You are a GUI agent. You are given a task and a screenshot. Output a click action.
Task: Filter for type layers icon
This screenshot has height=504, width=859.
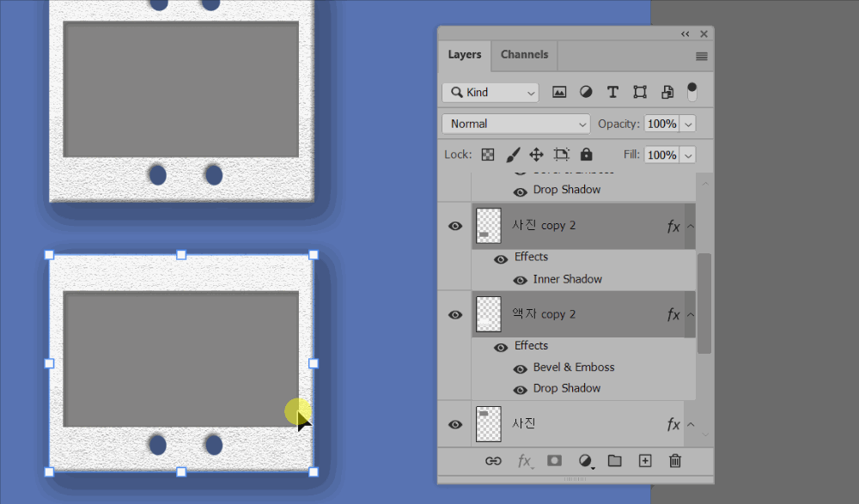coord(612,92)
